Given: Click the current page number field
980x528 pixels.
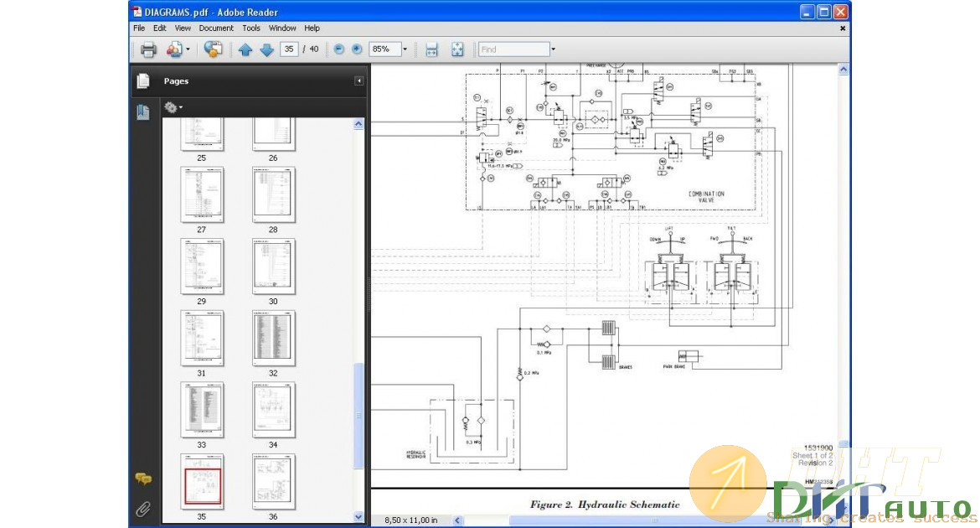Looking at the screenshot, I should [x=289, y=49].
